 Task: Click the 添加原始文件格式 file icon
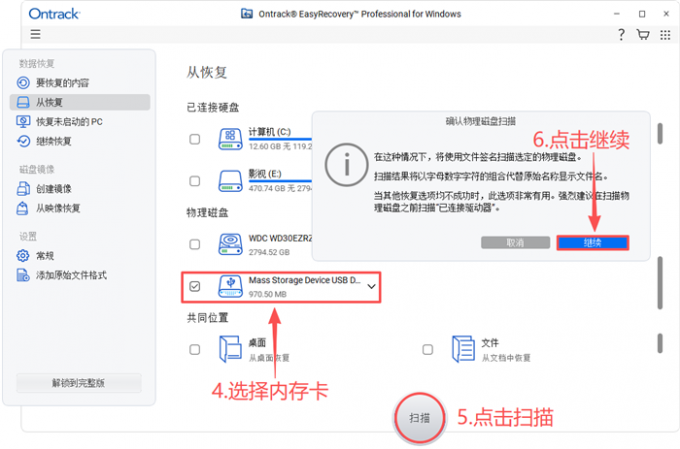pos(23,275)
